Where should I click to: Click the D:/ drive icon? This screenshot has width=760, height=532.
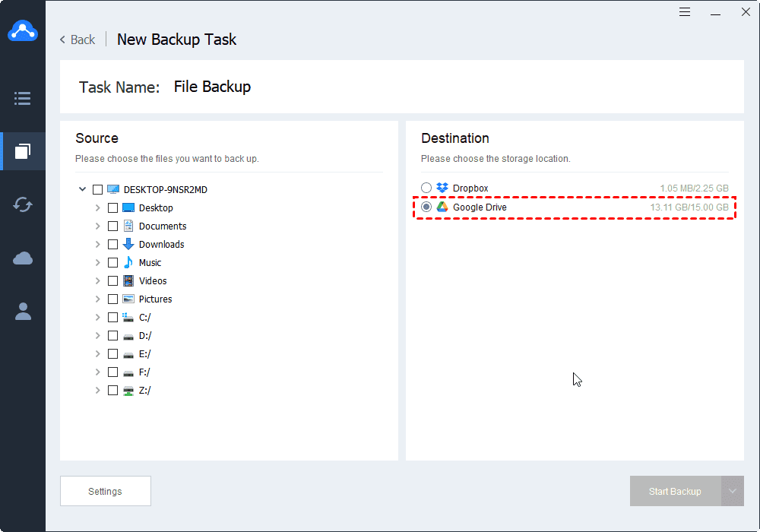point(128,336)
